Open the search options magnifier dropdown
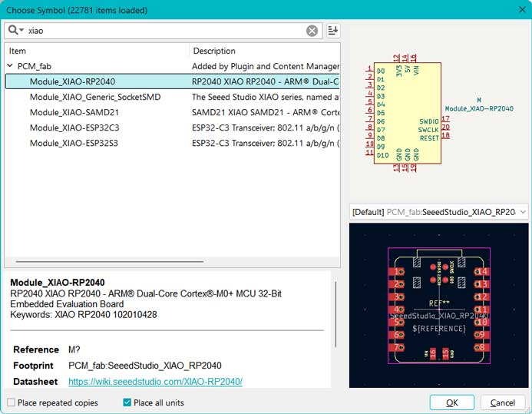532x414 pixels. 15,30
